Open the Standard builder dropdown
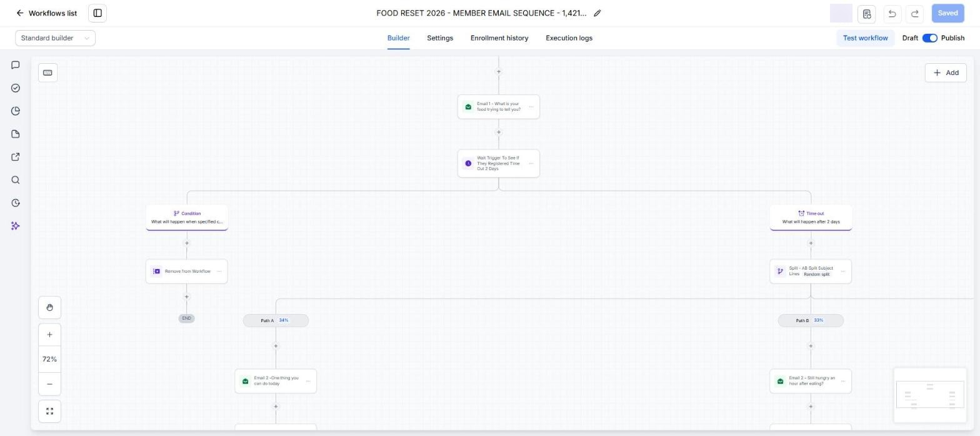Viewport: 980px width, 436px height. (55, 38)
